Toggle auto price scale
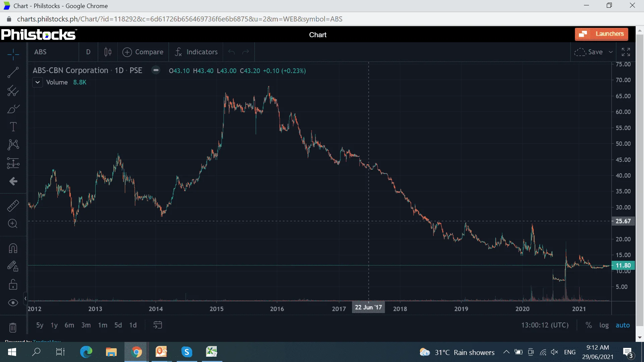Image resolution: width=644 pixels, height=362 pixels. coord(623,325)
